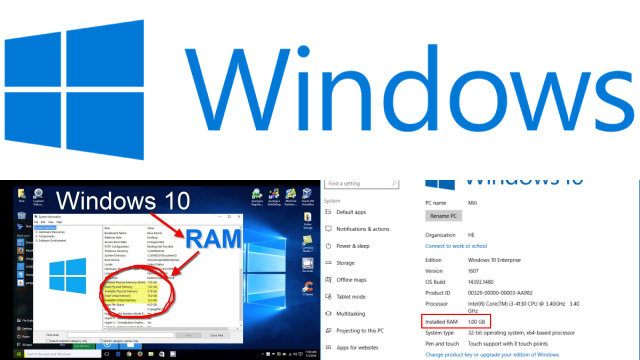The width and height of the screenshot is (640, 360).
Task: Open Multitasking settings page
Action: (x=345, y=313)
